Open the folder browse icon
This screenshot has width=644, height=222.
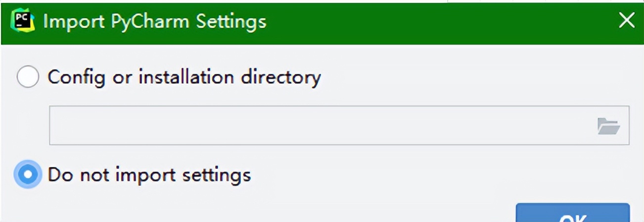click(x=608, y=126)
